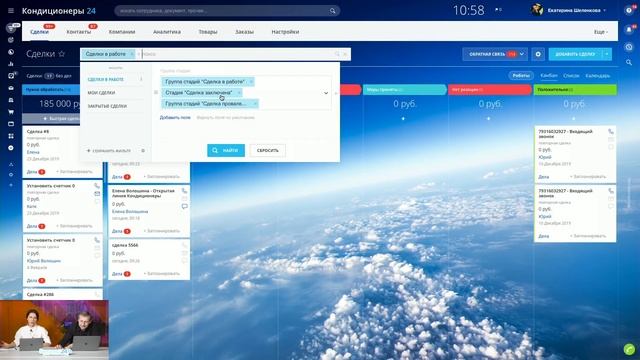Screen dimensions: 640x360
Task: Switch to the Календарь view
Action: click(598, 76)
